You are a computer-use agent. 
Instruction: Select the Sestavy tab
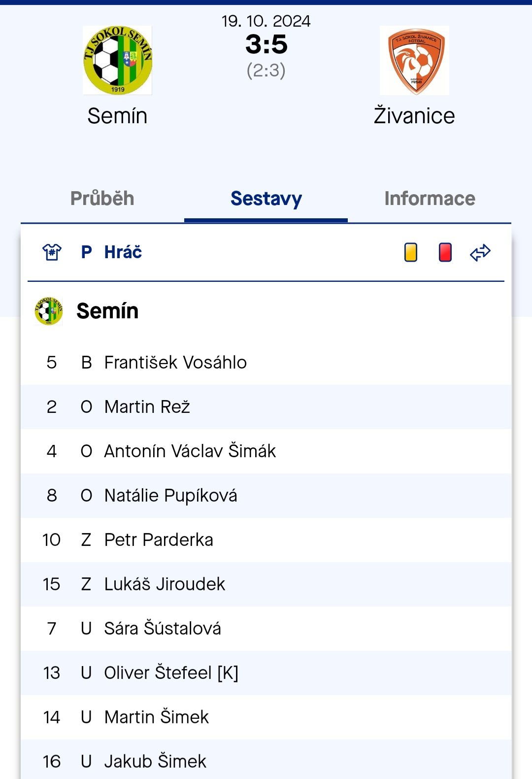(266, 199)
